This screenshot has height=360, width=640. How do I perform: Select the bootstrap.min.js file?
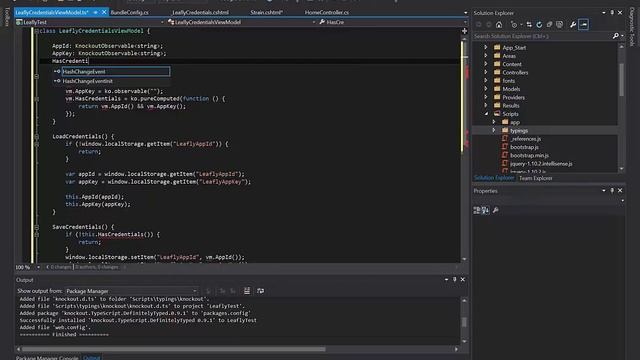[529, 156]
